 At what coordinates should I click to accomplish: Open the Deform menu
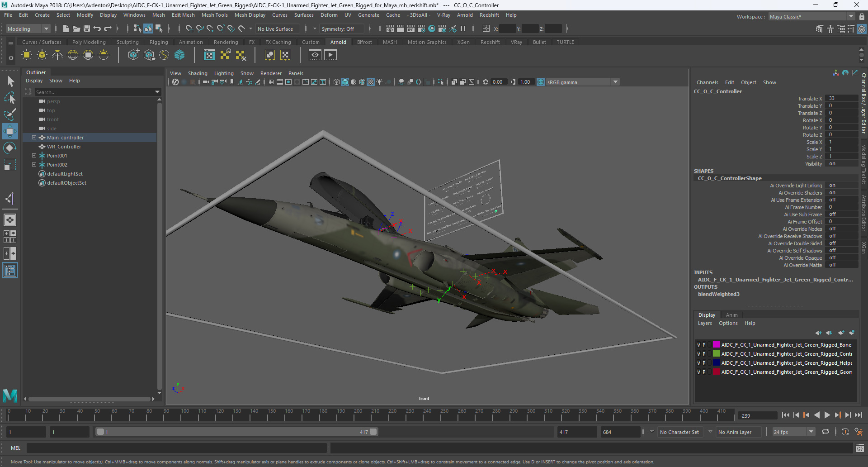pos(329,15)
